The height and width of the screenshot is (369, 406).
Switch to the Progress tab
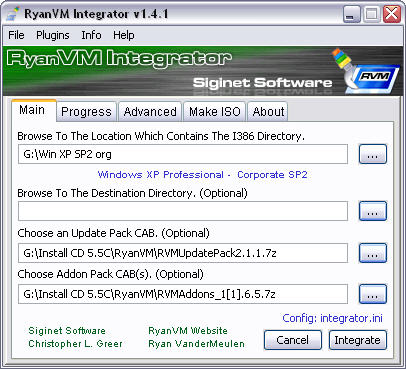coord(86,112)
